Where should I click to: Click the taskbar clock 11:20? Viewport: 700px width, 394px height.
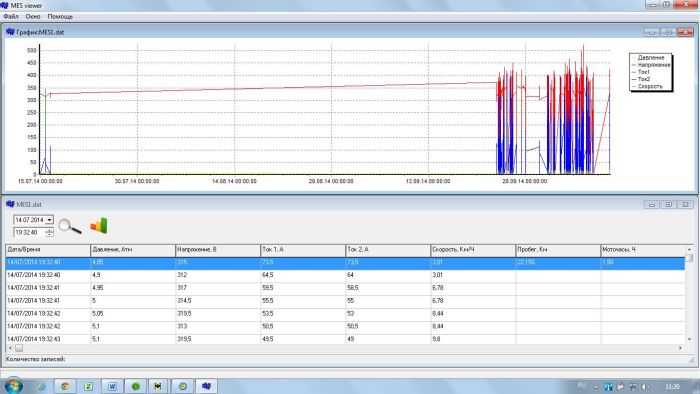tap(672, 386)
